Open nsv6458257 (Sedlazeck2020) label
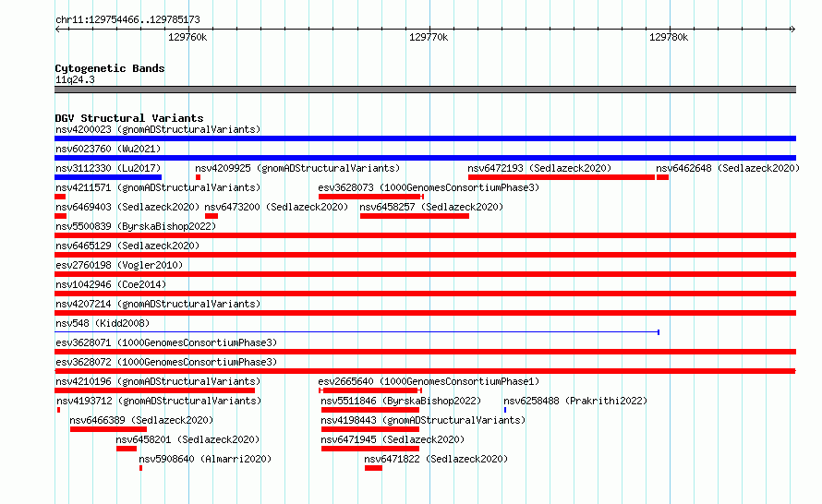 pyautogui.click(x=431, y=207)
